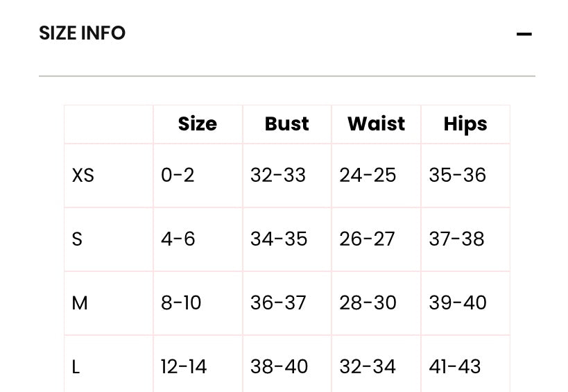The image size is (568, 392).
Task: Click the M row label
Action: click(80, 303)
